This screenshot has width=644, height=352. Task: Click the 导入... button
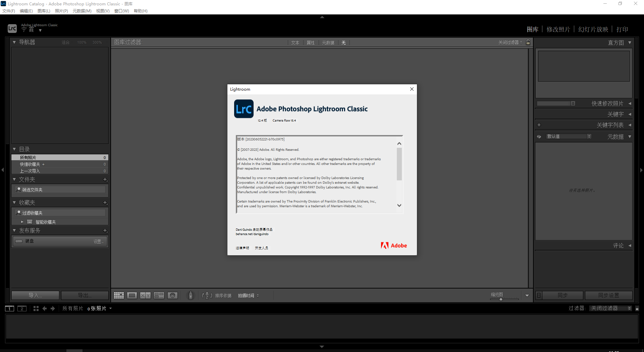click(x=35, y=295)
